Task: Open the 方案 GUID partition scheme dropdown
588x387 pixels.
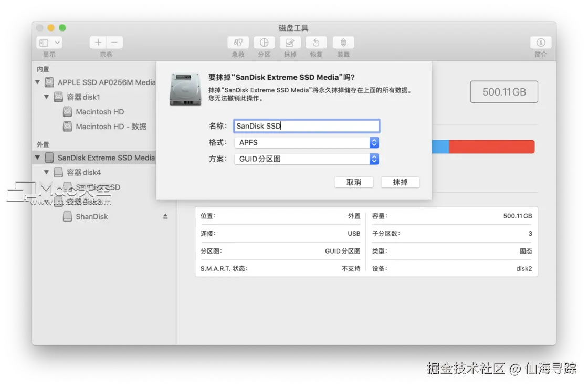Action: pyautogui.click(x=307, y=159)
